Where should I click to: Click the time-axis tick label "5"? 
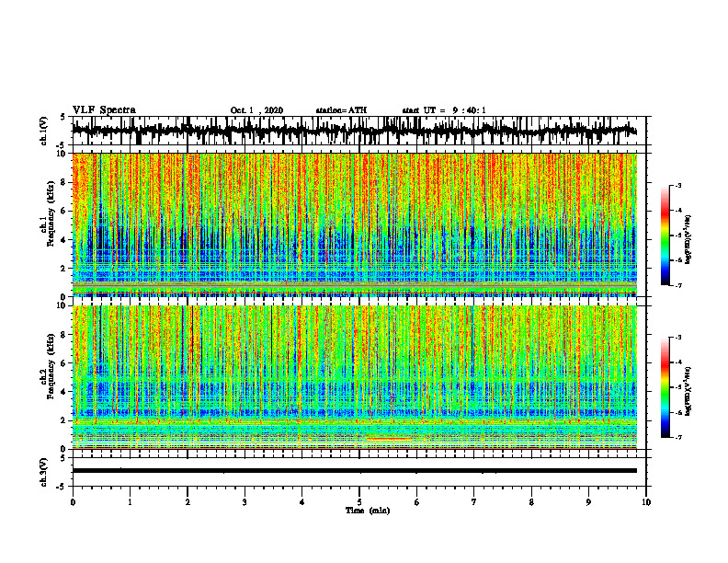(x=359, y=502)
